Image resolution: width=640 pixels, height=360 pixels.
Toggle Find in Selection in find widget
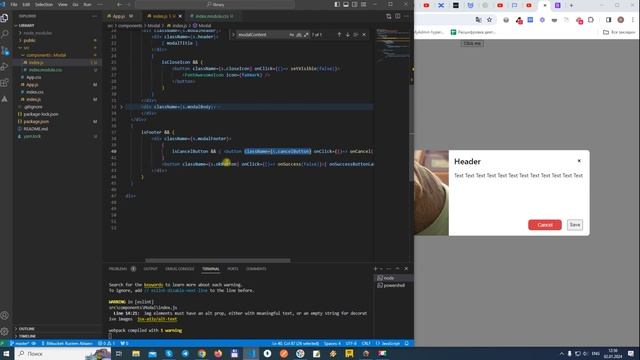coord(356,35)
